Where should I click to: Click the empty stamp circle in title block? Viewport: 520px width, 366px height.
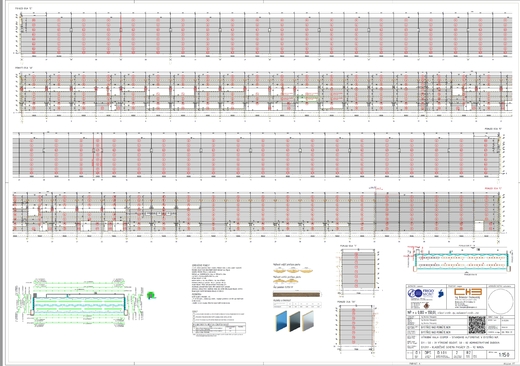[x=501, y=301]
